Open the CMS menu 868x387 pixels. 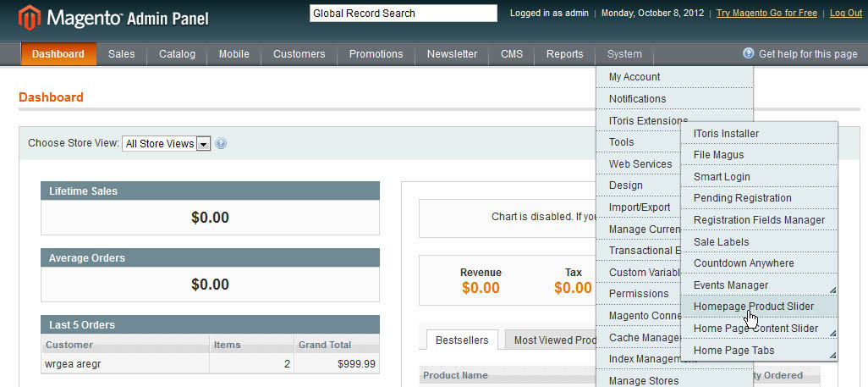coord(512,54)
